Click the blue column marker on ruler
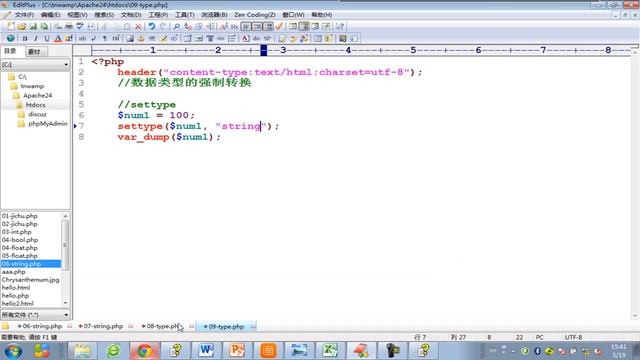 pyautogui.click(x=264, y=50)
